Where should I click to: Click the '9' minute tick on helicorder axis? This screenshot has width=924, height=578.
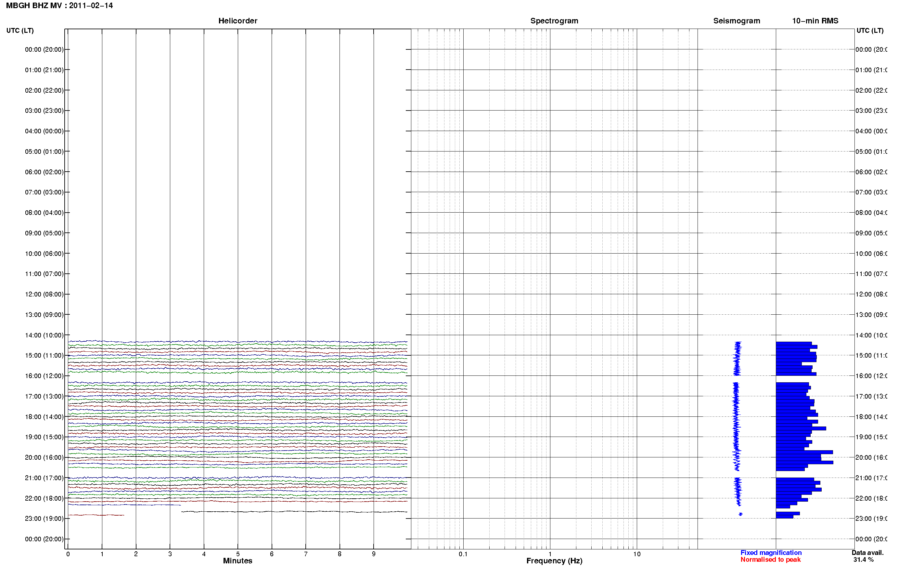[374, 554]
